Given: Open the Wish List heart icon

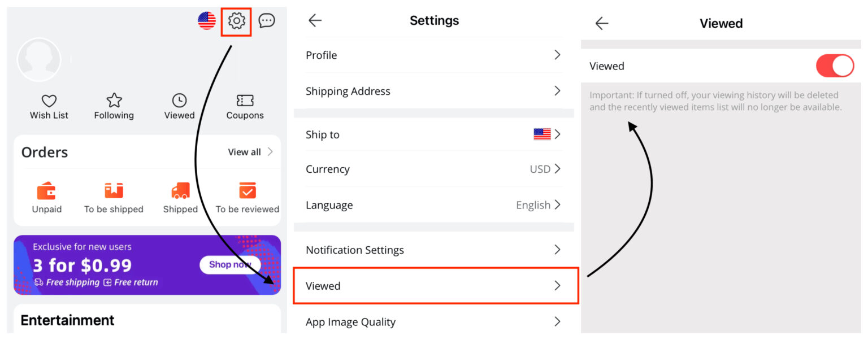Looking at the screenshot, I should coord(48,100).
